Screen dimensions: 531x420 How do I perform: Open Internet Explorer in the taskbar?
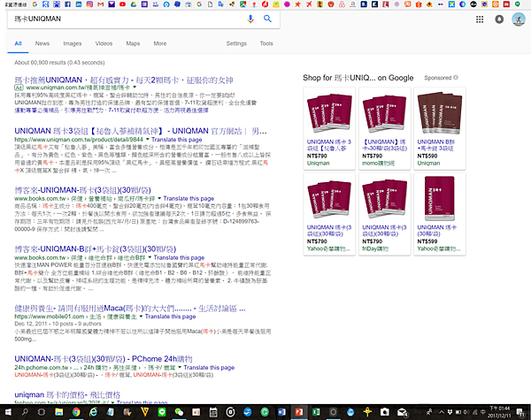pos(93,412)
